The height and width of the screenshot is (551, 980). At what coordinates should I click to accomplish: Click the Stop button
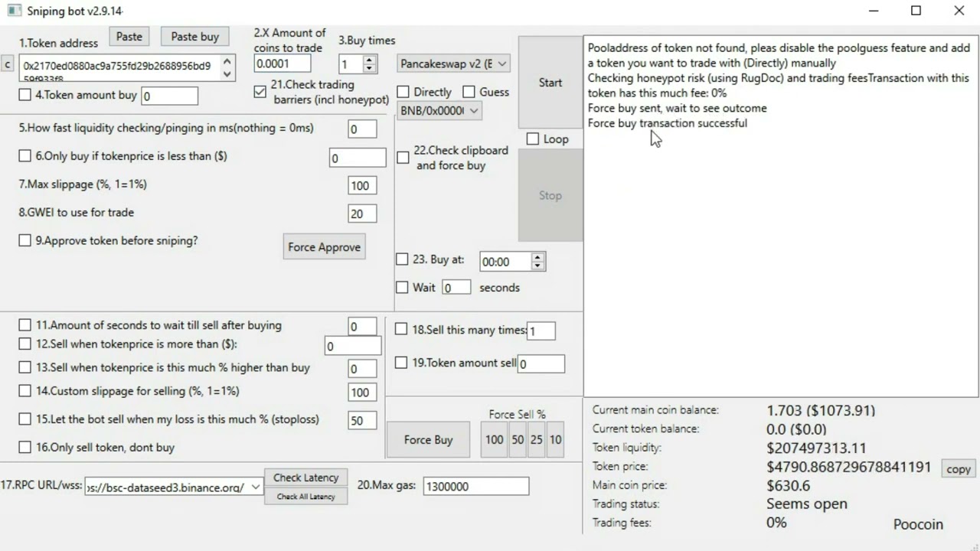pos(550,195)
